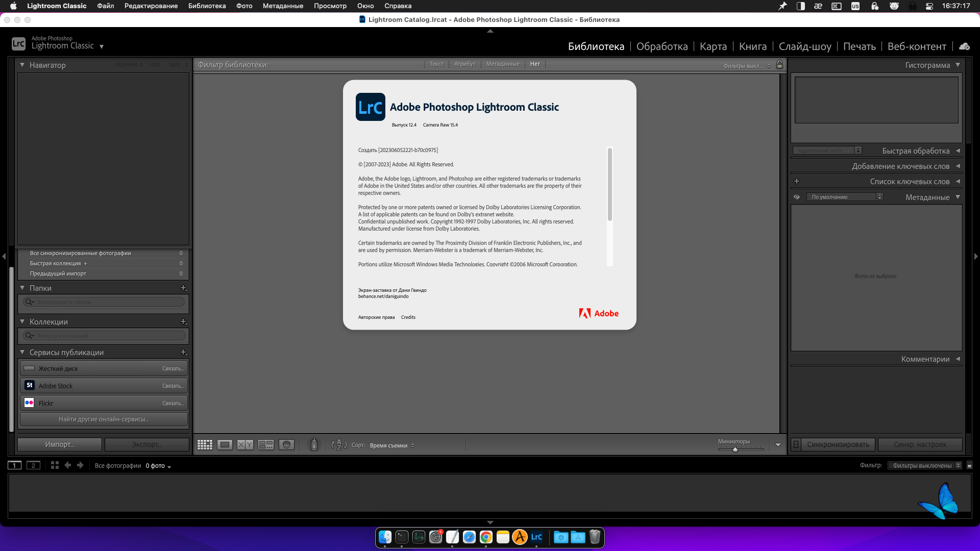Open People face view icon

(x=286, y=445)
